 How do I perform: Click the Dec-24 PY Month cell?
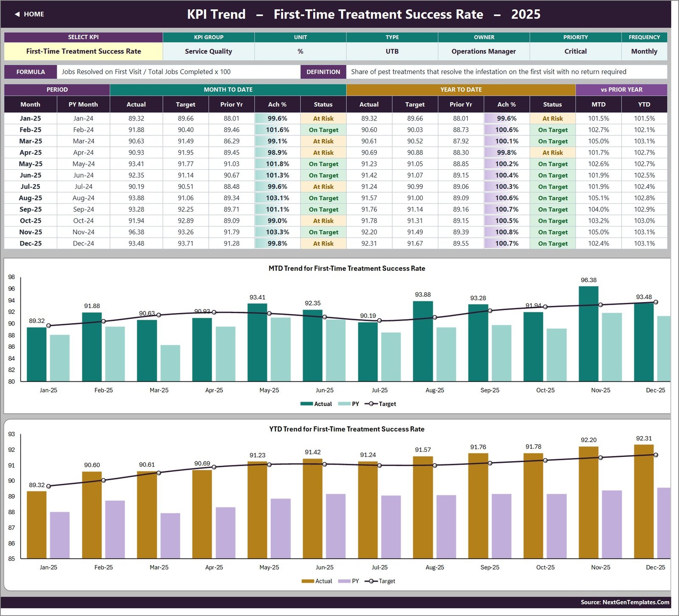83,244
